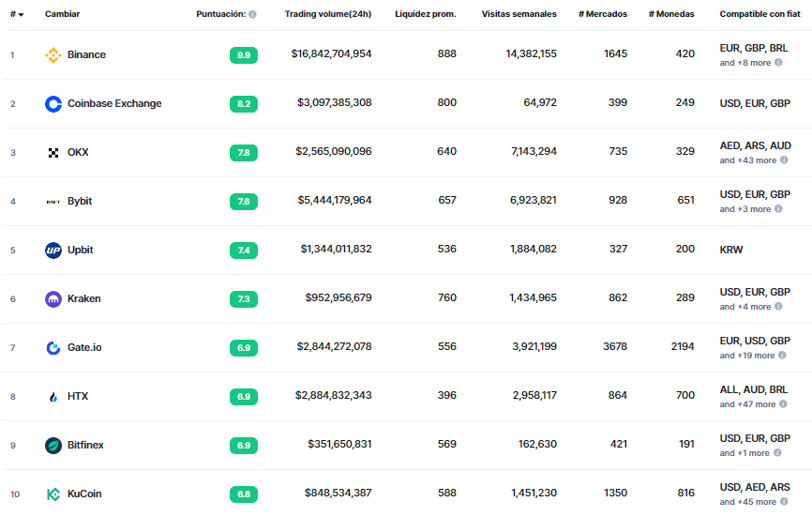Expand Bitfinex's 'and +1 more' fiat list
Viewport: 812px width, 517px height.
[x=744, y=453]
